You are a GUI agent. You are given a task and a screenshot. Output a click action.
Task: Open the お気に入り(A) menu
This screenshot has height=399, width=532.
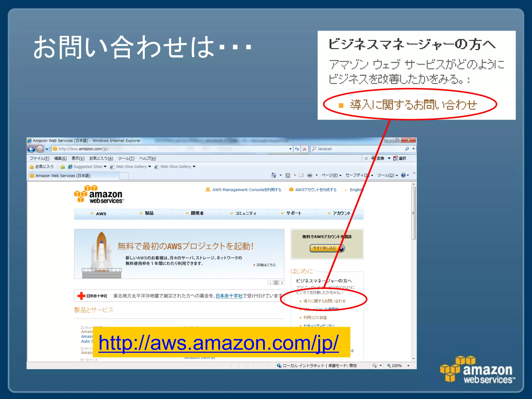pos(101,158)
